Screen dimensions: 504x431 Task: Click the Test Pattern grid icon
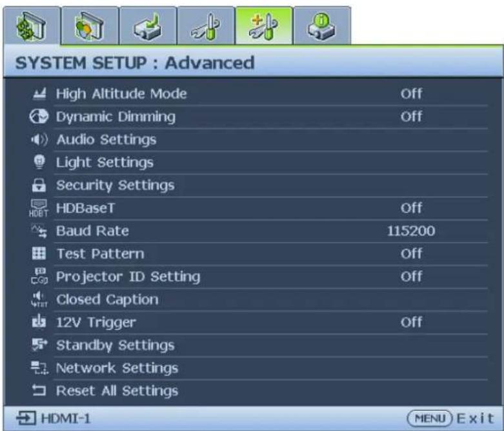[39, 254]
